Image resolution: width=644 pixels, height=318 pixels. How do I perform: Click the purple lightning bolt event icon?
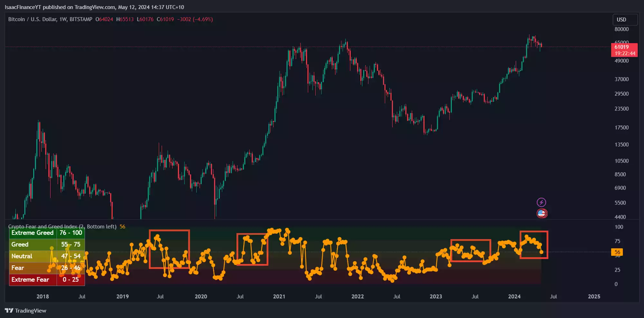click(x=541, y=202)
